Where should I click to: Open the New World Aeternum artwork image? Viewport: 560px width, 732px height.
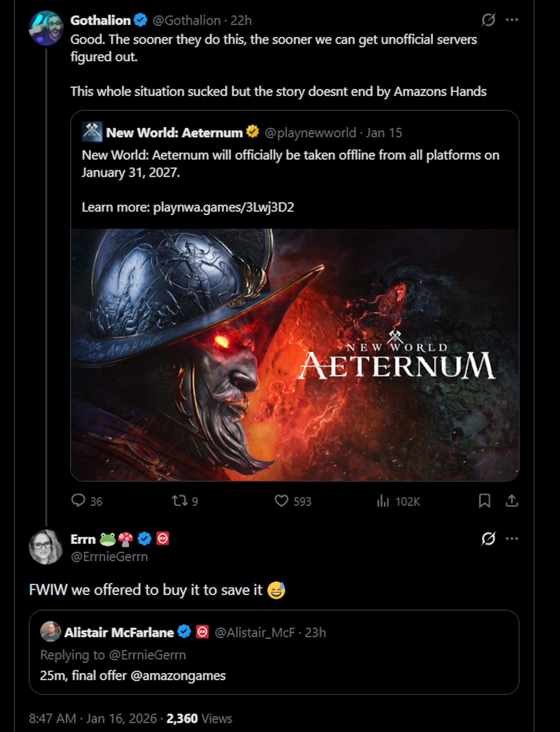point(295,355)
